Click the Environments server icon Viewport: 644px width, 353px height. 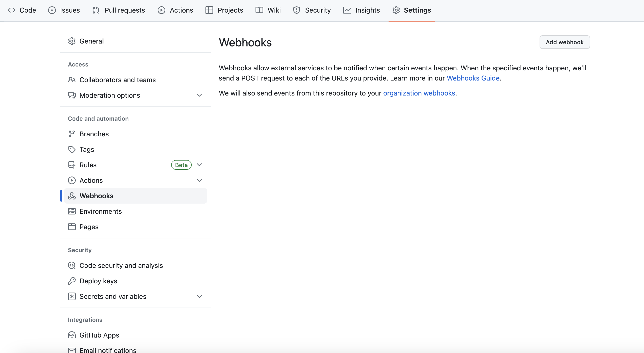click(72, 211)
